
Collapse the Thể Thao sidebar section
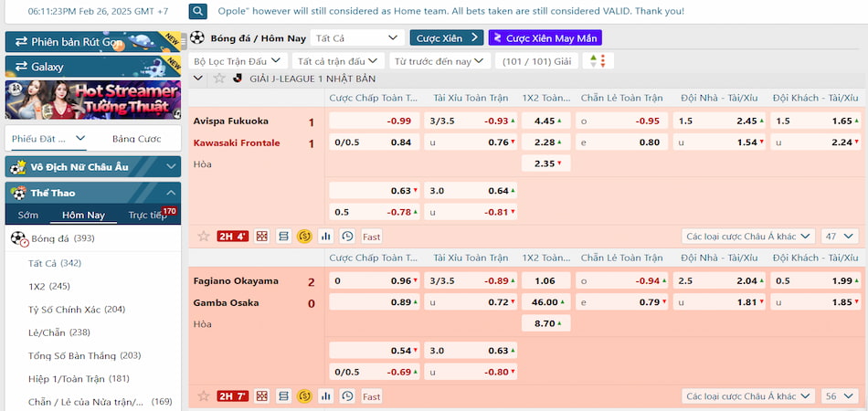pos(171,193)
